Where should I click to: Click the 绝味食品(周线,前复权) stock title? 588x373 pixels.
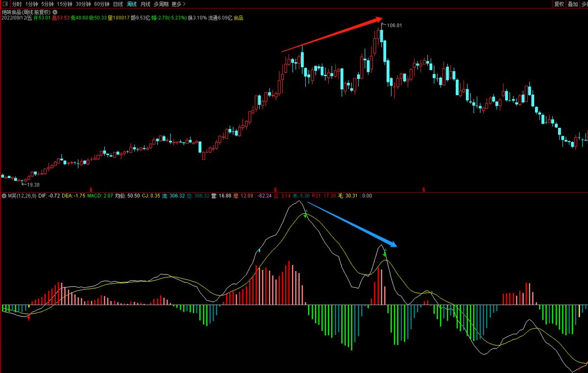(x=26, y=11)
